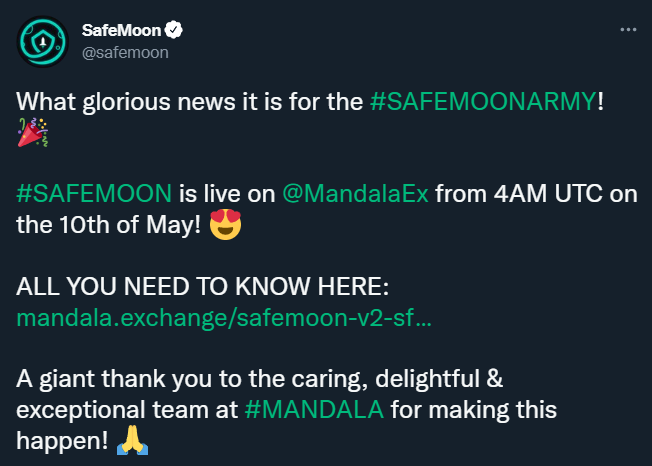Open the #MANDALA hashtag
The height and width of the screenshot is (466, 652).
pos(314,409)
